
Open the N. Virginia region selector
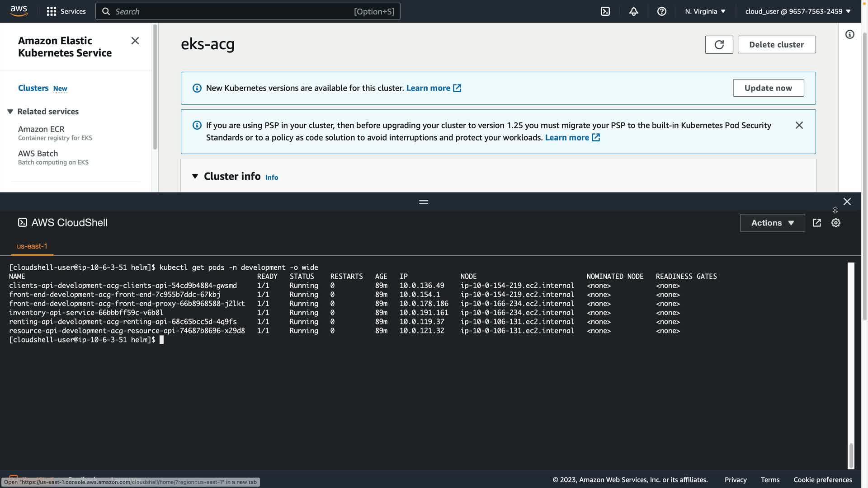point(705,11)
